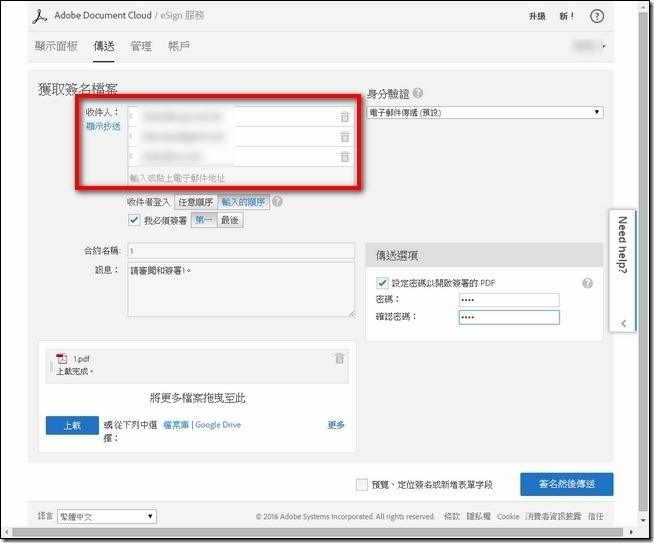Toggle 設定密碼以開啟簽署的 PDF checkbox
Image resolution: width=654 pixels, height=543 pixels.
coord(382,283)
